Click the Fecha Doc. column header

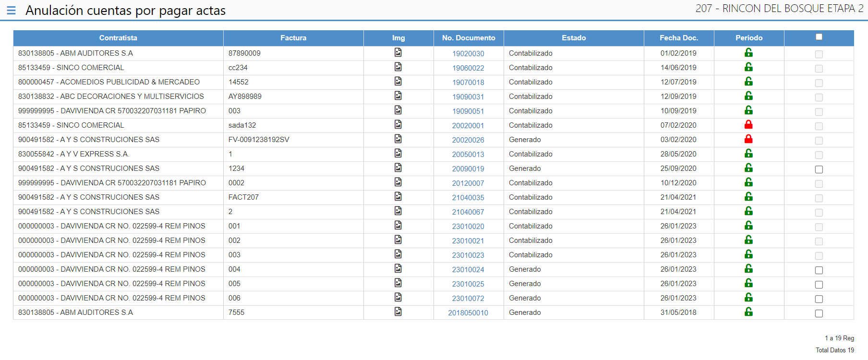679,38
